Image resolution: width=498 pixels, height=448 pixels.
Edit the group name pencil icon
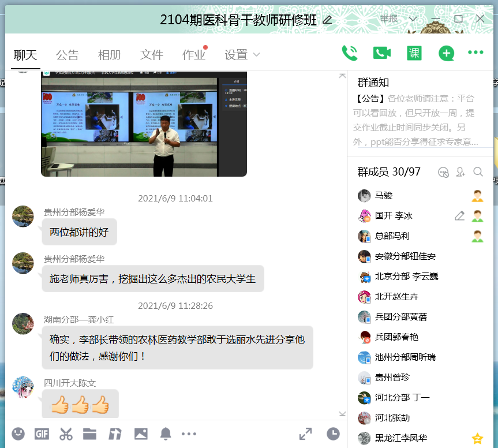pos(327,20)
